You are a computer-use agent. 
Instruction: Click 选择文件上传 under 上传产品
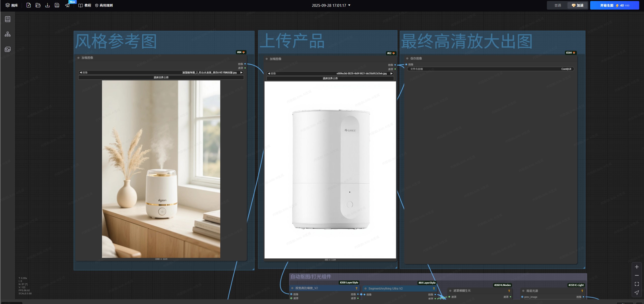[x=330, y=78]
